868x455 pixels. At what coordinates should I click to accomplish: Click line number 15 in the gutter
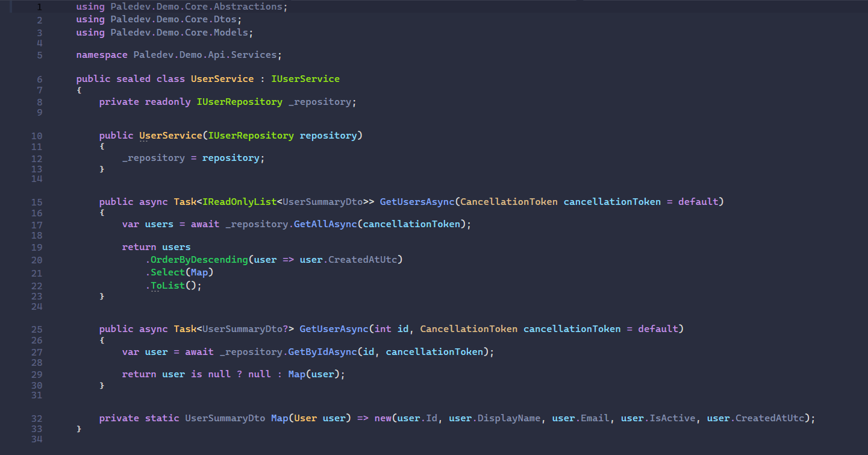click(37, 201)
